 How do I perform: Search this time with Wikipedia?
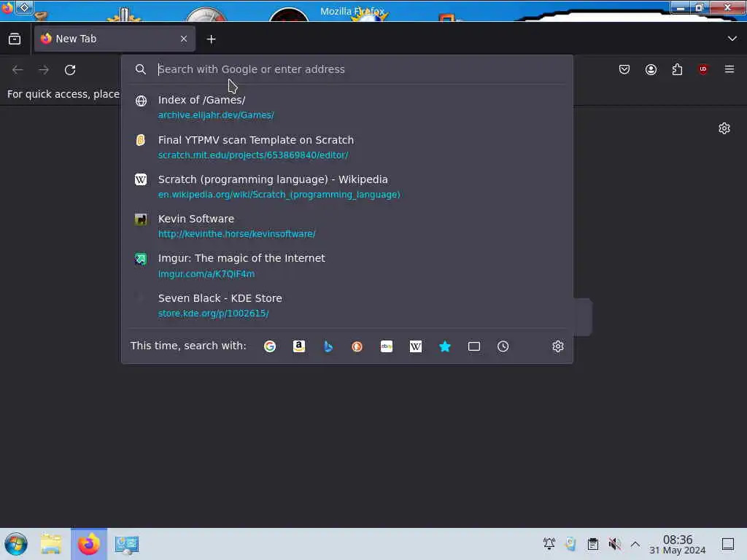(415, 346)
